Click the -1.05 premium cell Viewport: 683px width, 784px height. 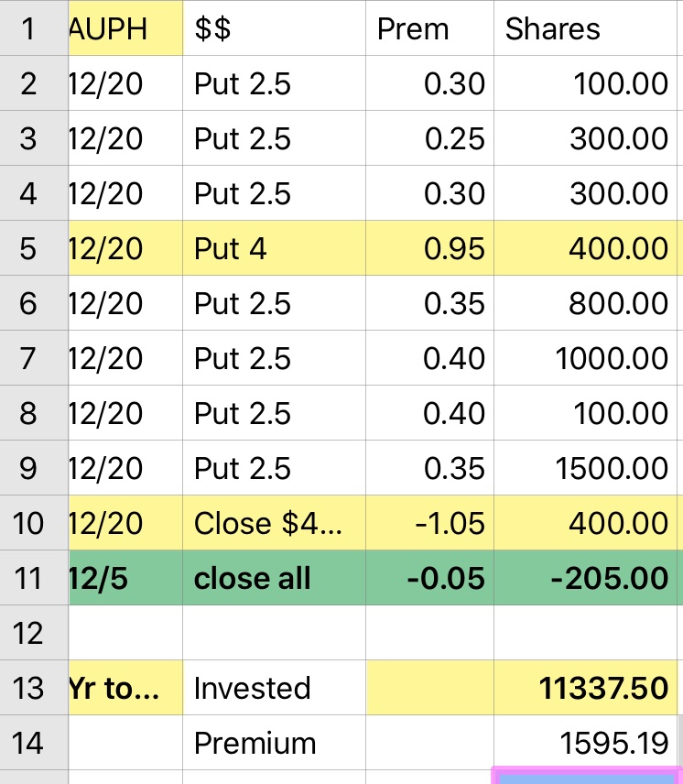429,523
